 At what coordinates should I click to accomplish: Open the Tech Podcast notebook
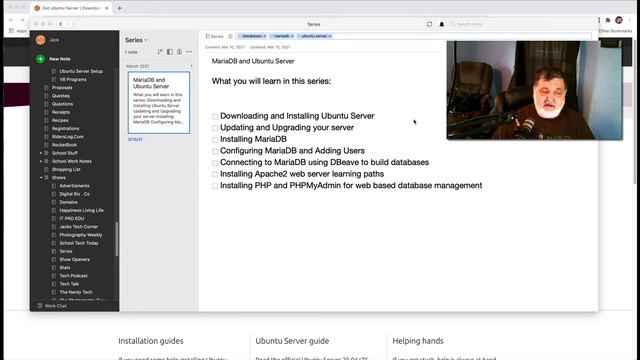pos(73,276)
